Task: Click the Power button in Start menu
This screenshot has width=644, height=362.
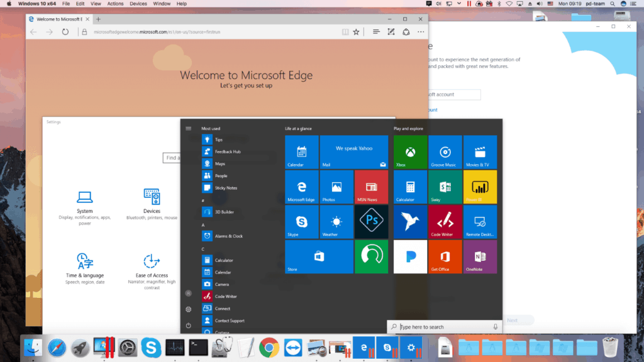Action: (x=188, y=326)
